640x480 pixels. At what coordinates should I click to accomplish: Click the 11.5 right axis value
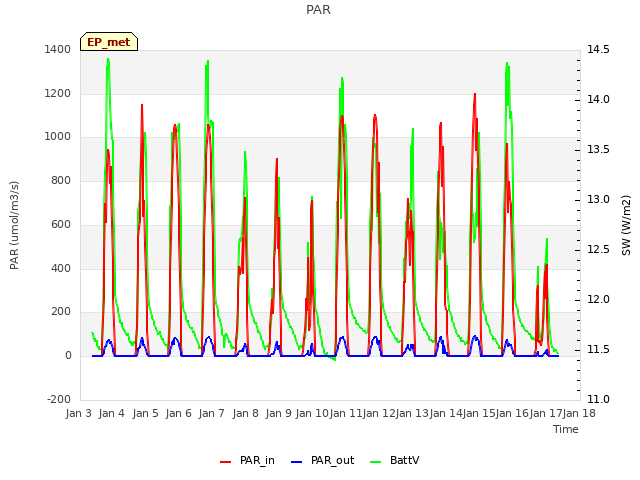pos(598,350)
